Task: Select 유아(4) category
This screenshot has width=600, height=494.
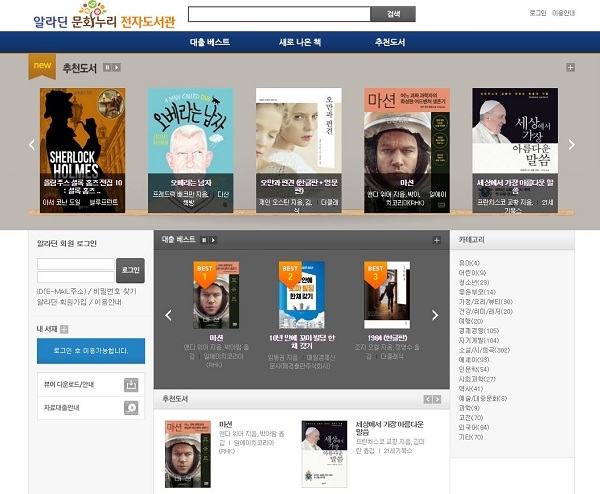Action: [x=469, y=263]
